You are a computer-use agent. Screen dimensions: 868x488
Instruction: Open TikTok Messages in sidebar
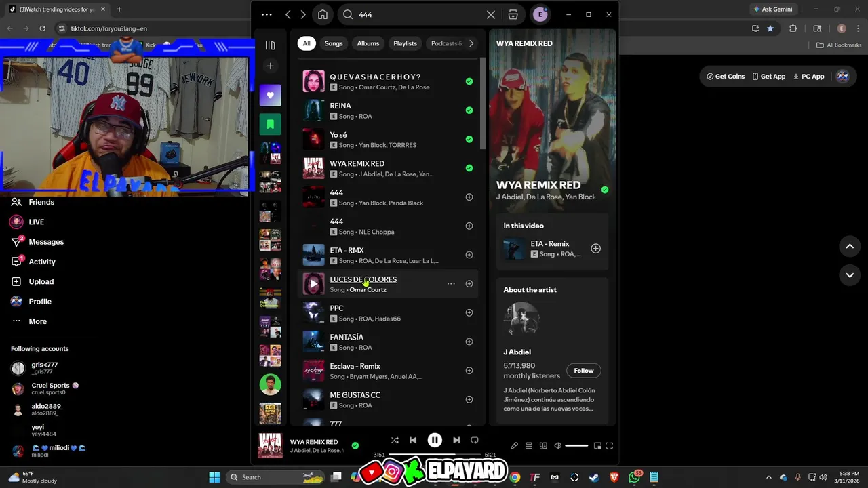pos(46,242)
